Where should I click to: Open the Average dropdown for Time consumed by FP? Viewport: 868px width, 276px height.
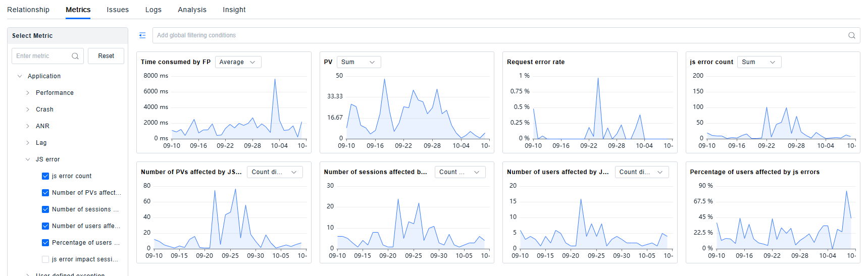(x=238, y=62)
